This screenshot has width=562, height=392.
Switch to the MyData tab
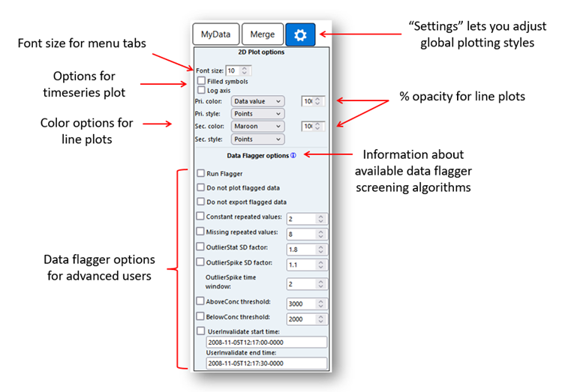215,34
